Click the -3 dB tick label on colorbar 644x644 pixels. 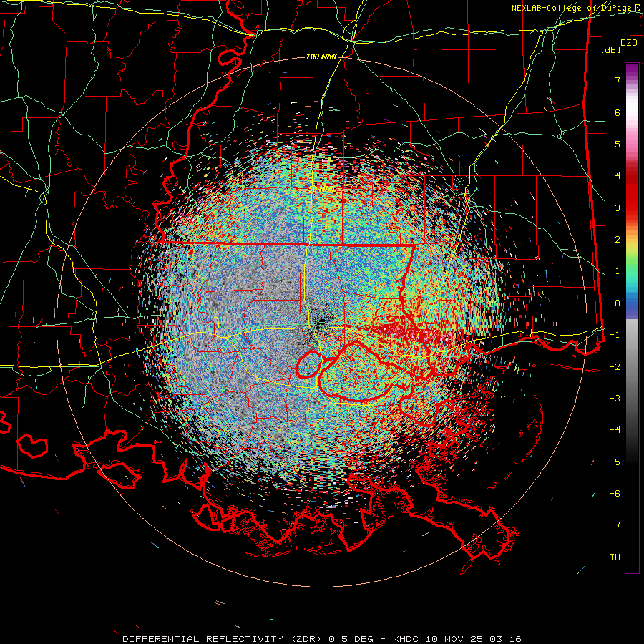click(615, 399)
